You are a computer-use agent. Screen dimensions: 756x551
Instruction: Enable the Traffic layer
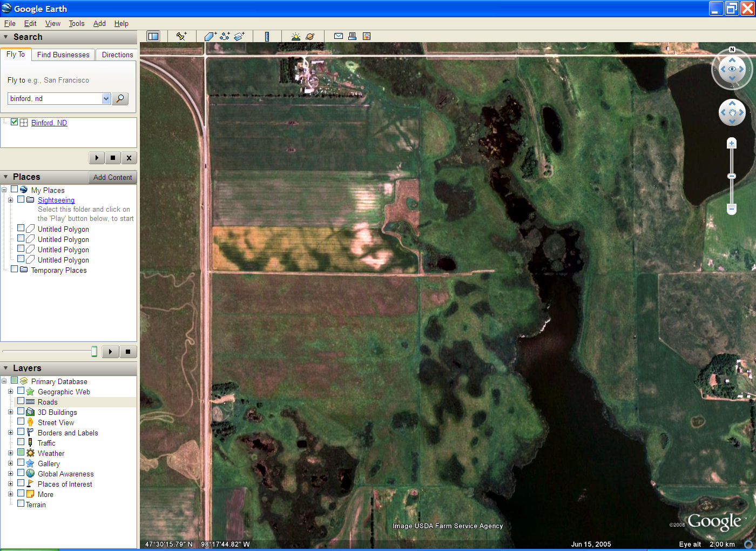click(21, 442)
